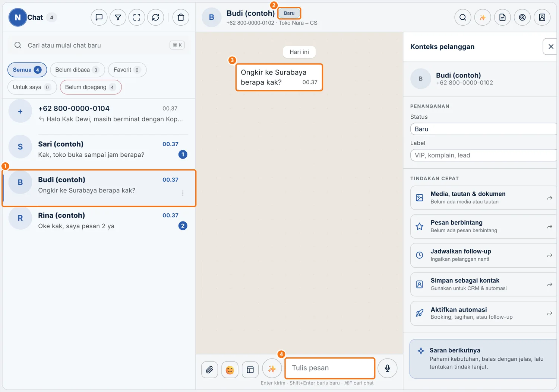Attach a file with the paperclip icon
Viewport: 559px width, 392px height.
[210, 369]
